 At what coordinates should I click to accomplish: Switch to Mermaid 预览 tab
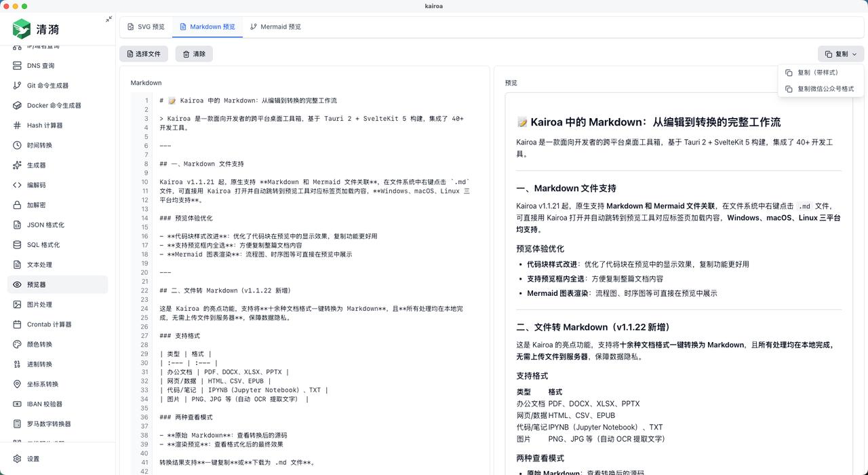click(x=275, y=27)
